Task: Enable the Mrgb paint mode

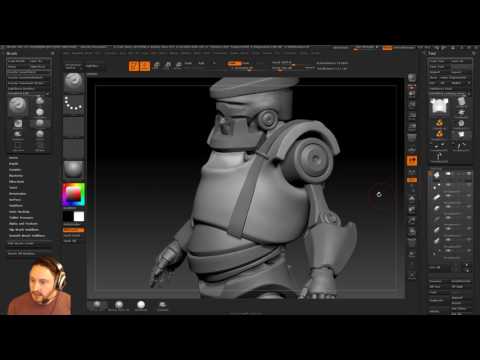Action: coord(188,63)
